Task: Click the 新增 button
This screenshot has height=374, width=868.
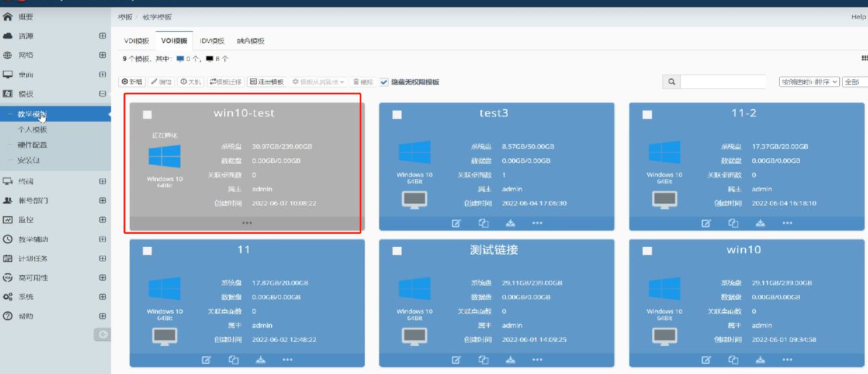Action: 132,82
